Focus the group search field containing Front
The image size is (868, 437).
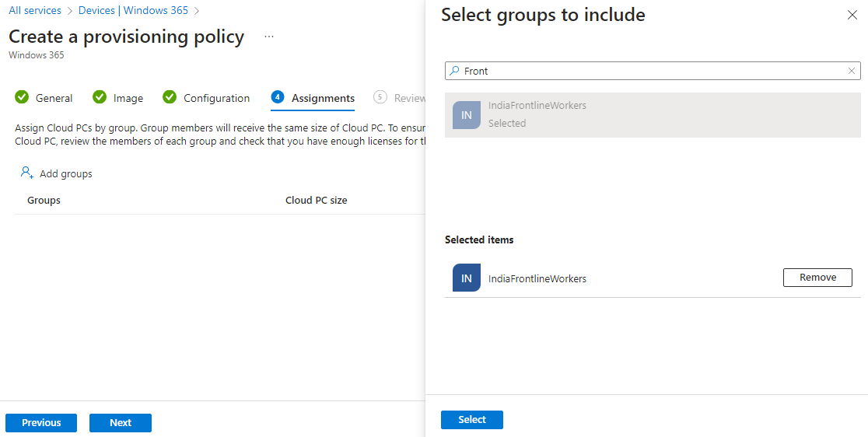pos(653,71)
